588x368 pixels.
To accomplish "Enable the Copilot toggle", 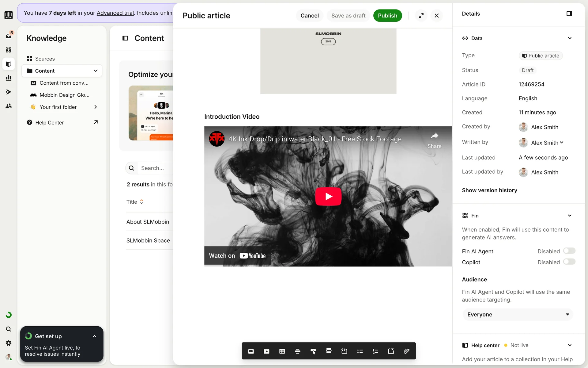I will 569,262.
